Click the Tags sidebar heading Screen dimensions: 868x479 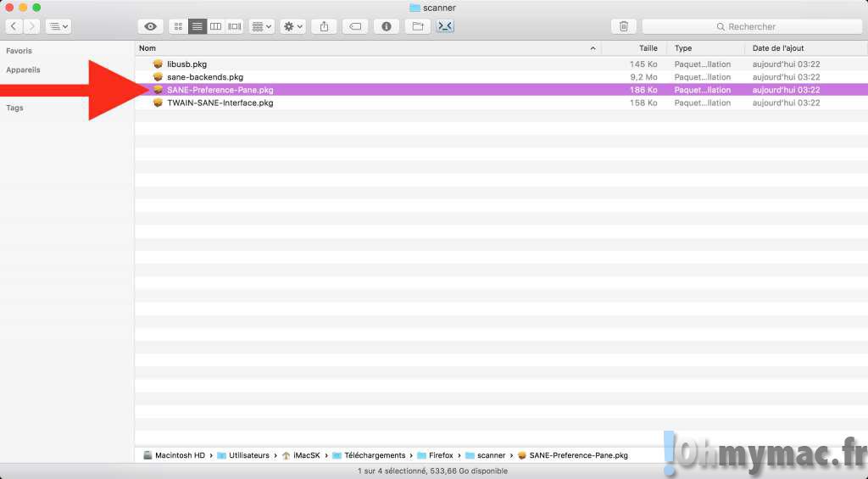14,108
